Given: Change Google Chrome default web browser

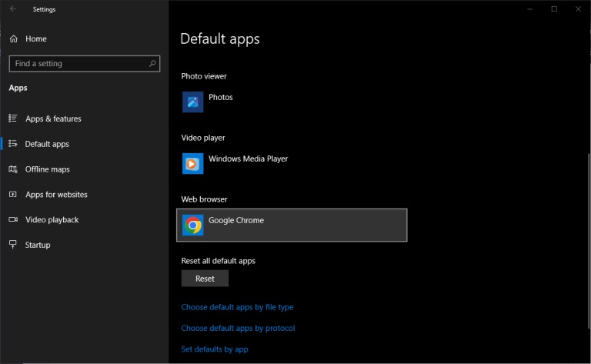Looking at the screenshot, I should 292,225.
